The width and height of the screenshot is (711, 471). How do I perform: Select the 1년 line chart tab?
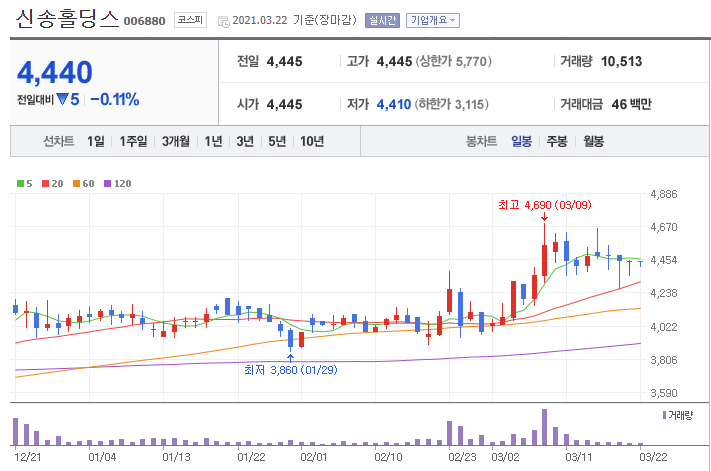(213, 141)
